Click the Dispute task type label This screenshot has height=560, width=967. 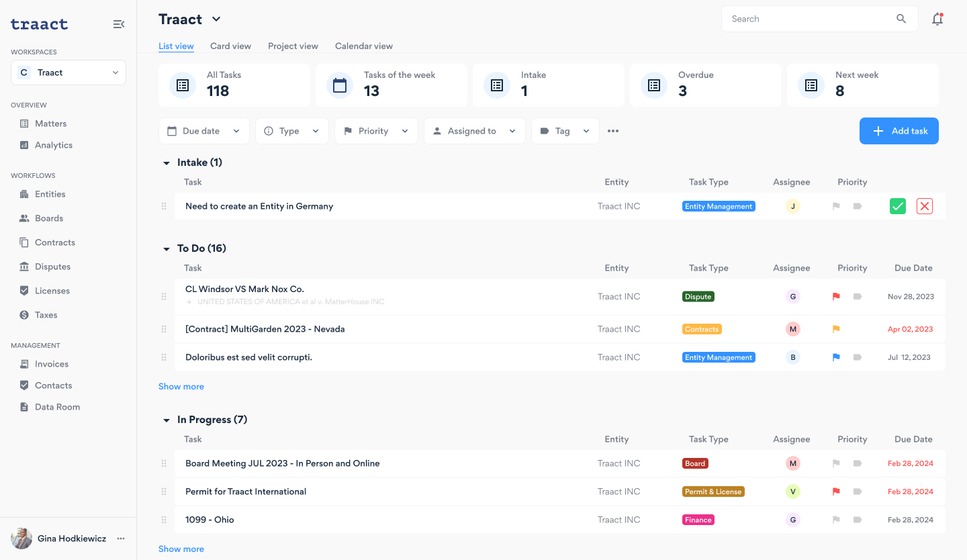click(x=698, y=296)
